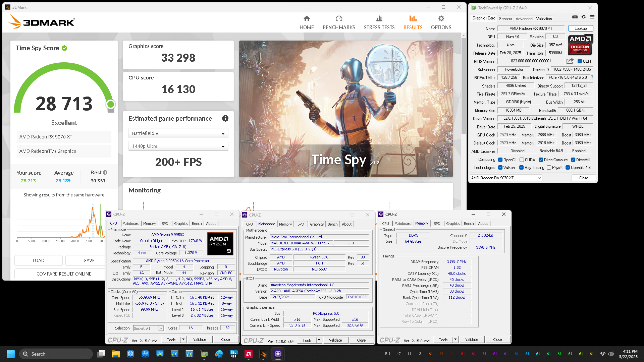Viewport: 644px width, 362px height.
Task: Click the AMD Radeon(TM) Graphics hardware row
Action: 64,151
